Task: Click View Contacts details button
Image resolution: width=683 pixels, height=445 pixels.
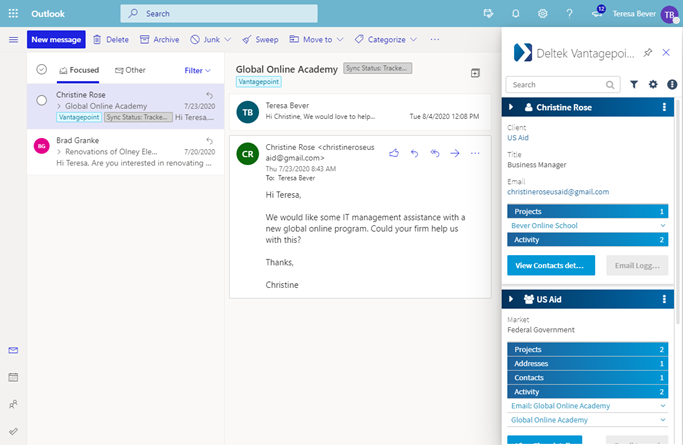Action: pos(551,265)
